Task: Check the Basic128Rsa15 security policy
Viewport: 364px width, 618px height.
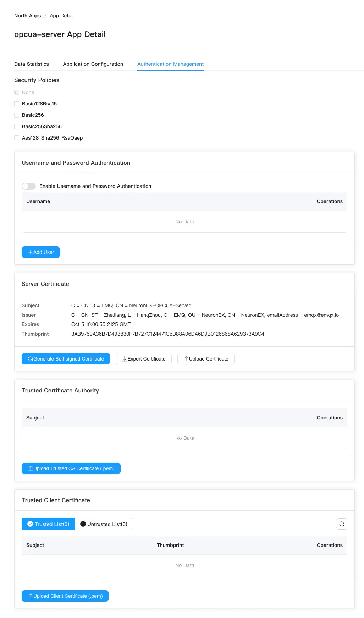Action: 17,104
